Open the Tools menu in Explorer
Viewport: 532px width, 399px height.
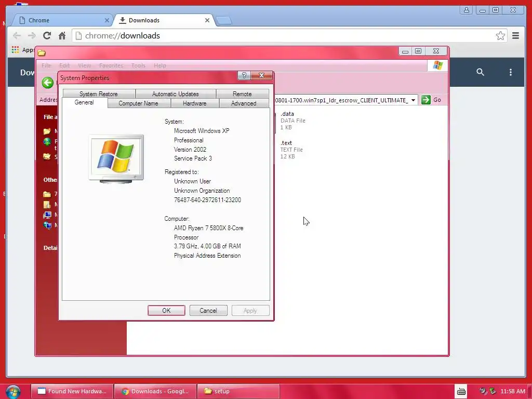pos(138,65)
